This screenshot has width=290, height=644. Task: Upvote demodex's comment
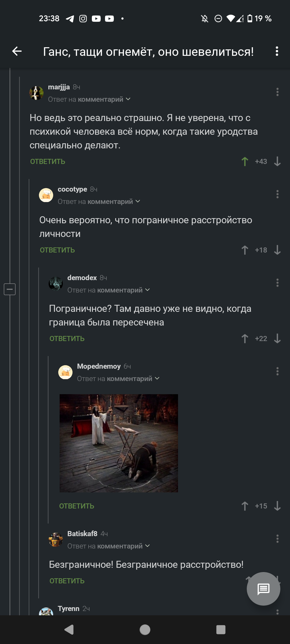point(245,339)
